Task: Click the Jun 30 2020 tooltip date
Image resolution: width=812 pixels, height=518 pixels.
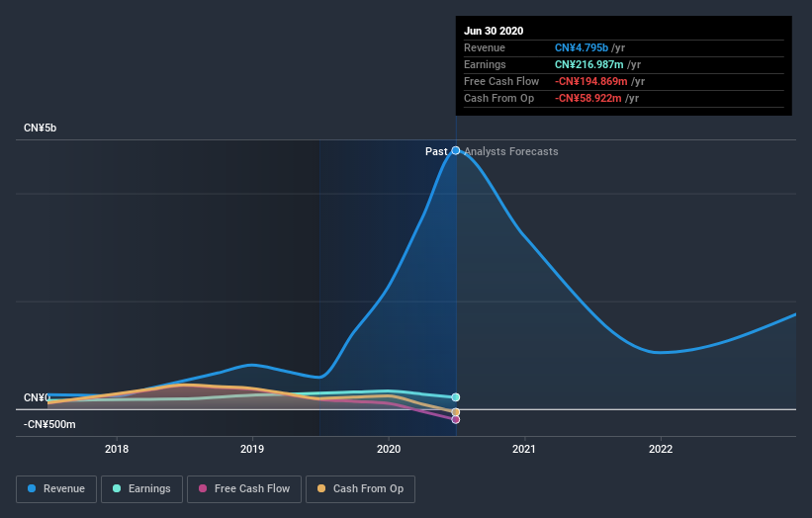Action: click(x=494, y=31)
